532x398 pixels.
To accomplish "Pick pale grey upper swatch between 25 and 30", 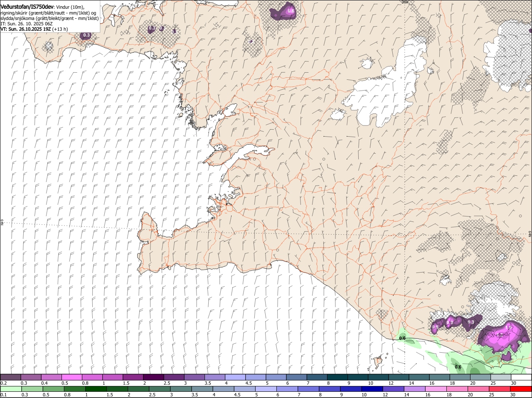I will click(501, 377).
